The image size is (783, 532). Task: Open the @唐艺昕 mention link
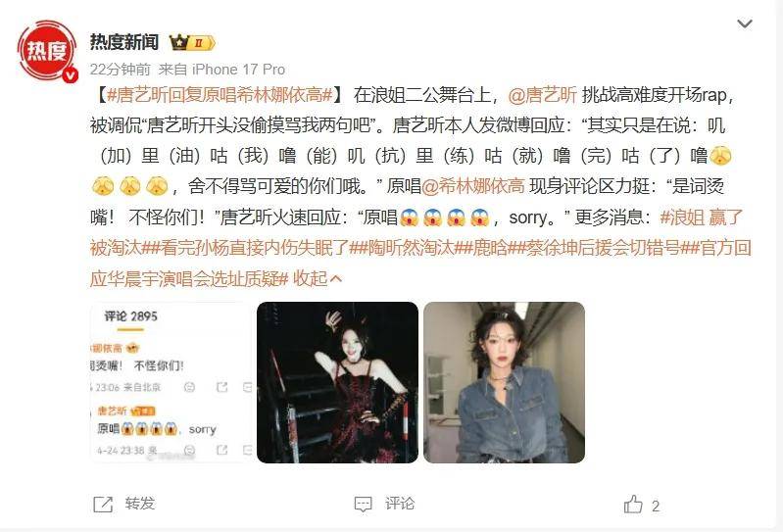542,95
